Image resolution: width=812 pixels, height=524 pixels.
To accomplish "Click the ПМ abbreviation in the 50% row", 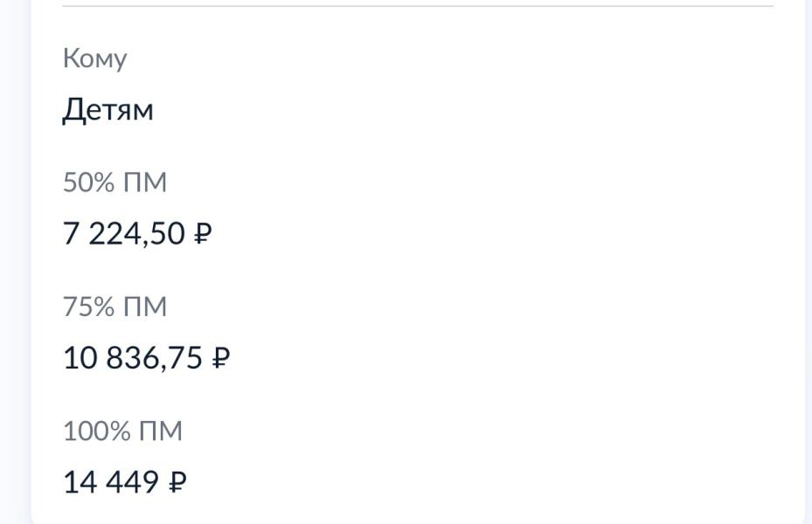I will (145, 182).
